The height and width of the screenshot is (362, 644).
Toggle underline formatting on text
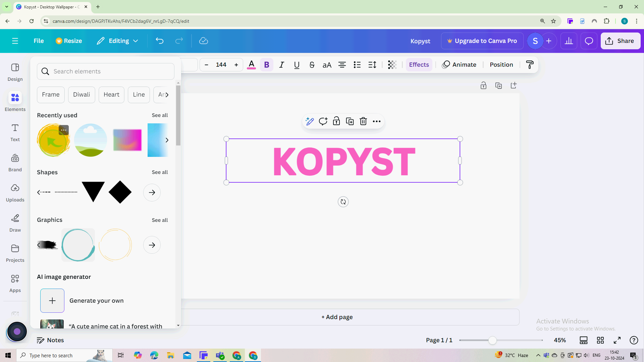(x=297, y=65)
